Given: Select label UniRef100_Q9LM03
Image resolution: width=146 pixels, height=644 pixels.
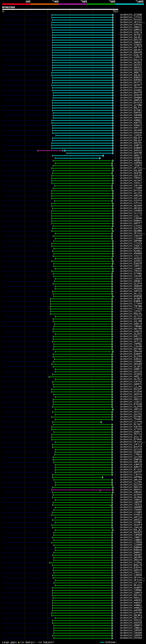Looking at the screenshot, I should [131, 50].
